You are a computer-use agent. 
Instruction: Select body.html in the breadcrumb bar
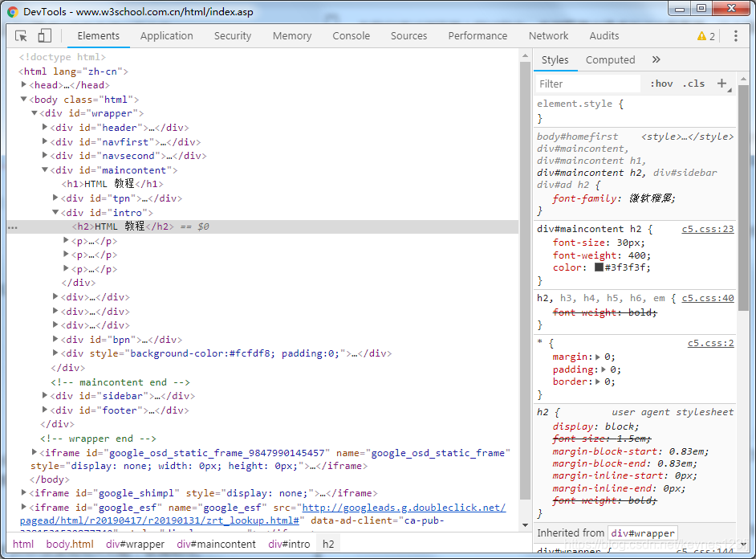click(70, 544)
